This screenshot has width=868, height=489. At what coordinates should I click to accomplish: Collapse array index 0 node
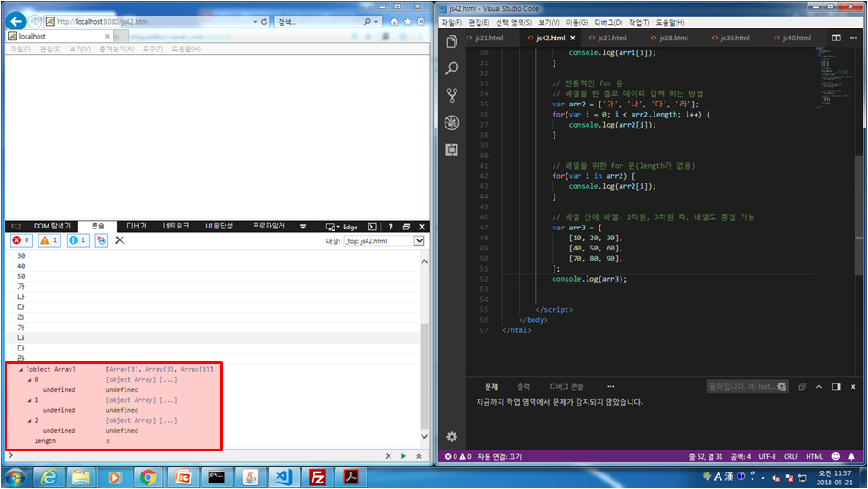point(29,380)
